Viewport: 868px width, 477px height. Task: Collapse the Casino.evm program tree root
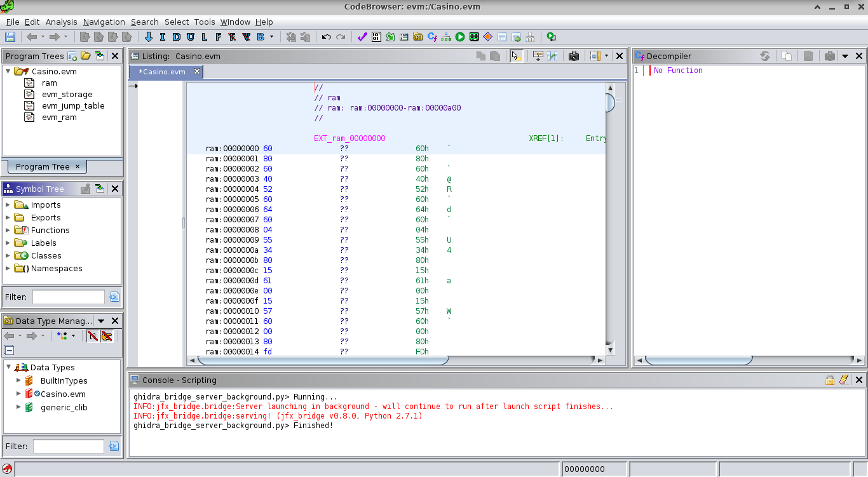coord(8,71)
